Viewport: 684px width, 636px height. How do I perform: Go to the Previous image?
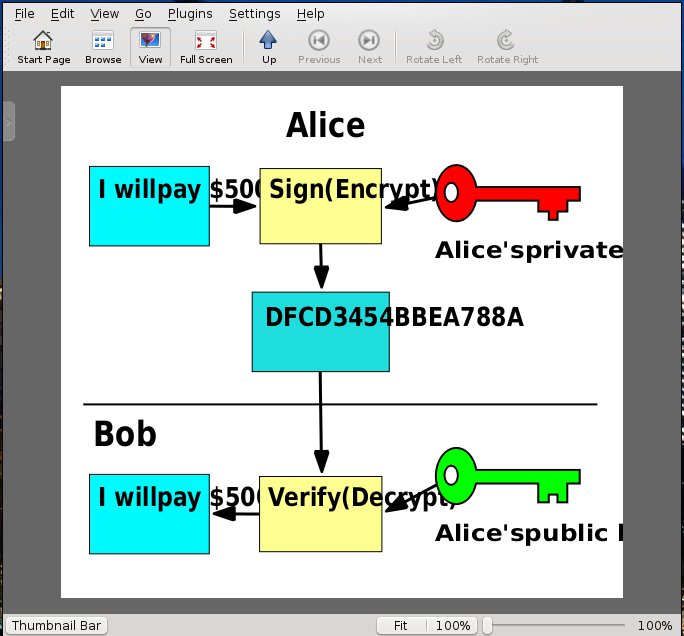319,47
